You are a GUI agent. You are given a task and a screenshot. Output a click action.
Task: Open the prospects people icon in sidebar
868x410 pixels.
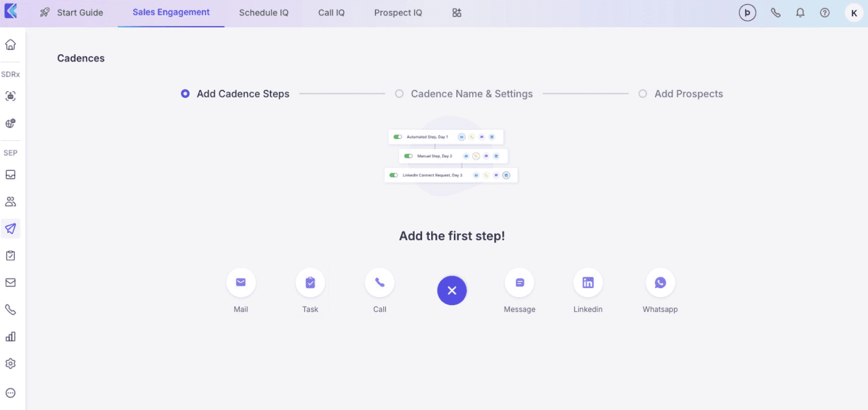(10, 201)
